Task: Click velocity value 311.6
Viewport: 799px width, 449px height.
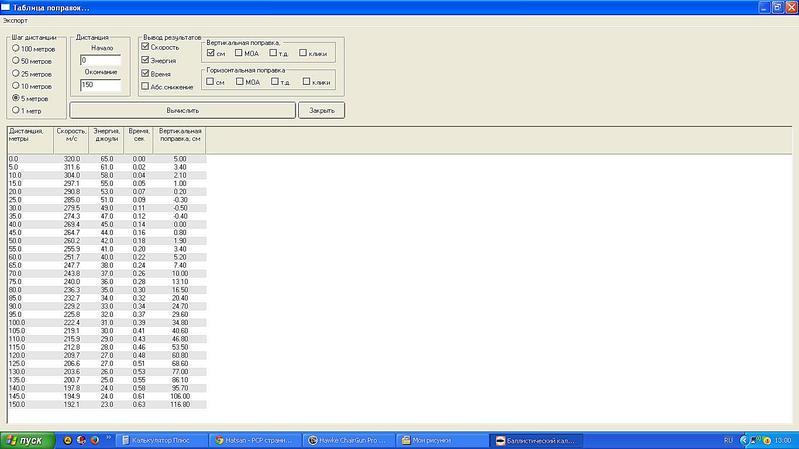Action: pyautogui.click(x=72, y=167)
